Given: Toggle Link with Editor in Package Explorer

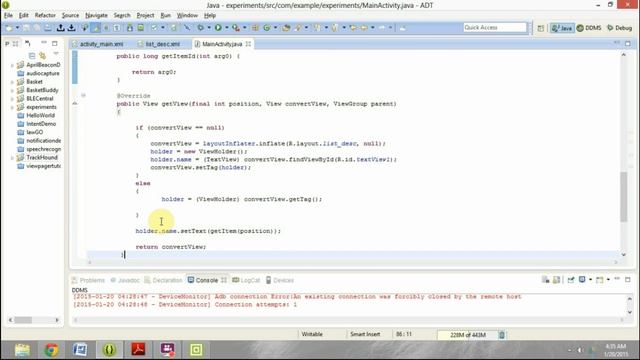Looking at the screenshot, I should click(42, 55).
